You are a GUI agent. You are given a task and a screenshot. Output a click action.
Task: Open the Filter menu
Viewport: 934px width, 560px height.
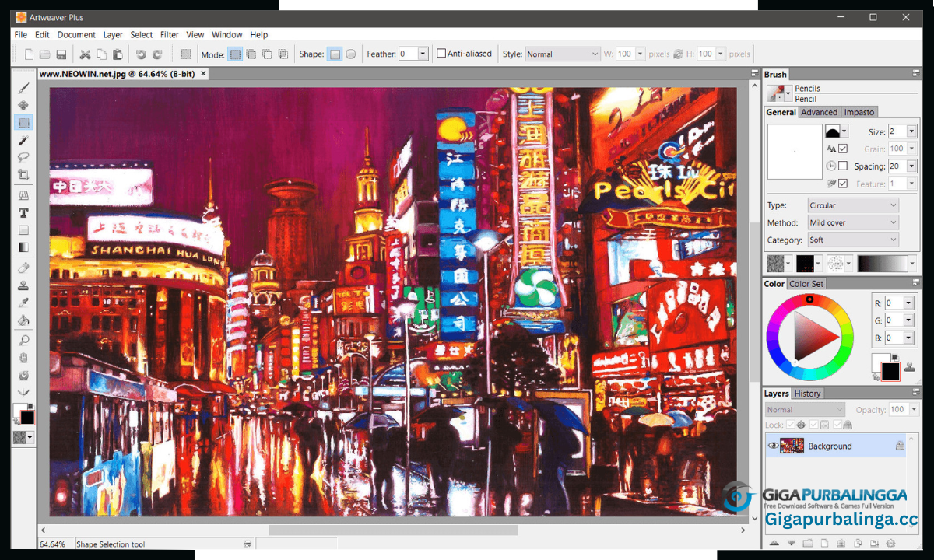point(169,35)
